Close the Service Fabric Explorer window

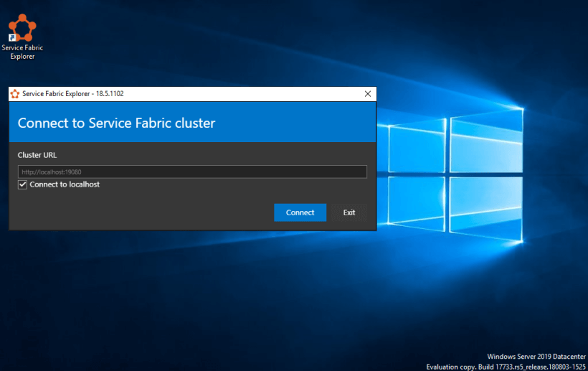[x=368, y=94]
